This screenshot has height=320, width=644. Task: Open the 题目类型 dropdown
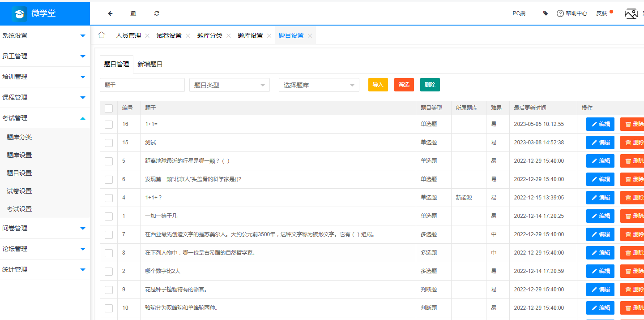pyautogui.click(x=229, y=85)
